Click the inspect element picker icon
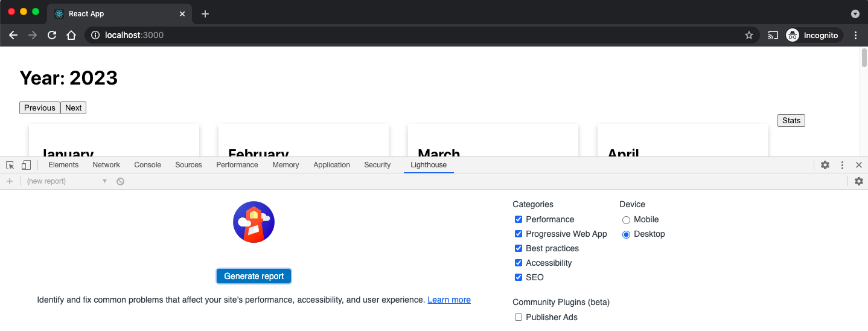 tap(10, 165)
